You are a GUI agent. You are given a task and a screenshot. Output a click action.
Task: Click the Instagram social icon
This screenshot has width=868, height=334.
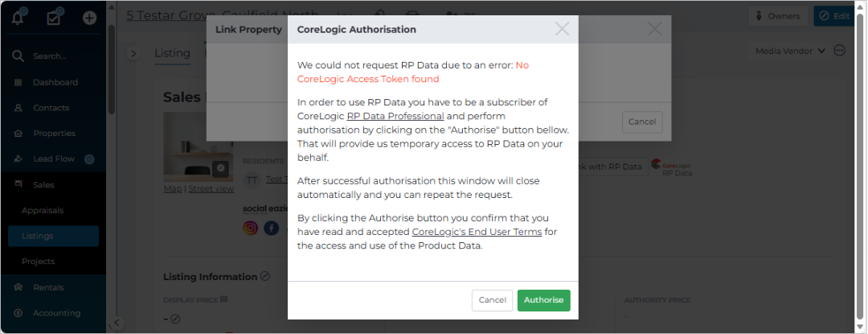(251, 229)
